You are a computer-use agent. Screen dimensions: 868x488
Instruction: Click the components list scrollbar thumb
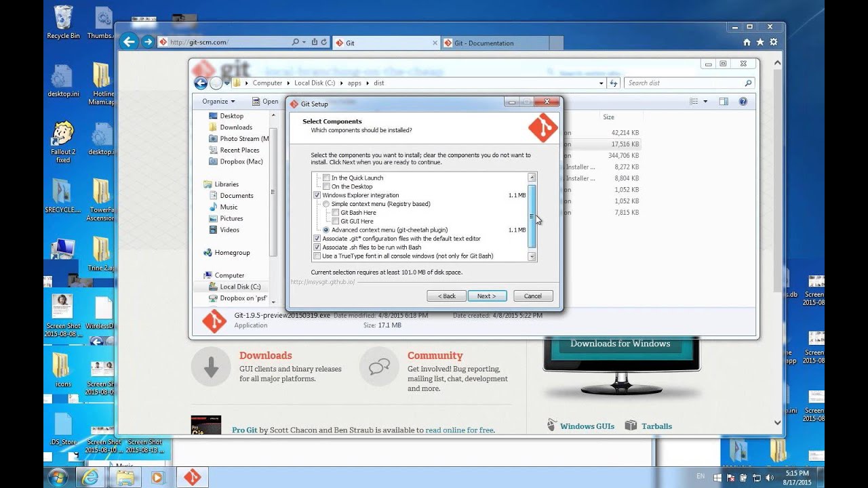coord(532,216)
